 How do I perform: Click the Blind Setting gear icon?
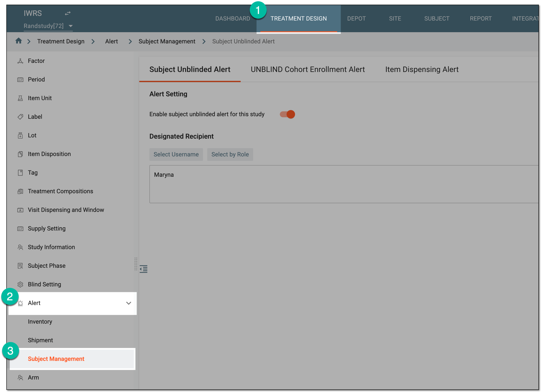pyautogui.click(x=20, y=284)
